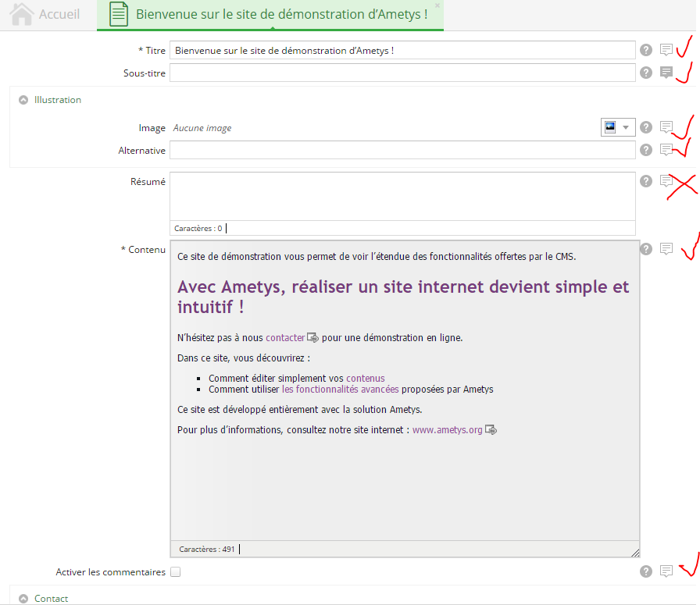Click the external link icon after www.ametys.org
The width and height of the screenshot is (700, 605).
click(x=491, y=429)
